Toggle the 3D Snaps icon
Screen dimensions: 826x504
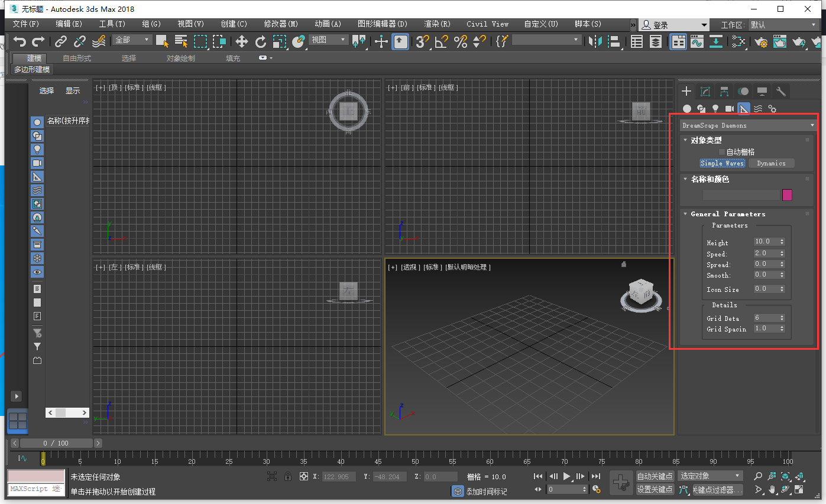tap(422, 41)
